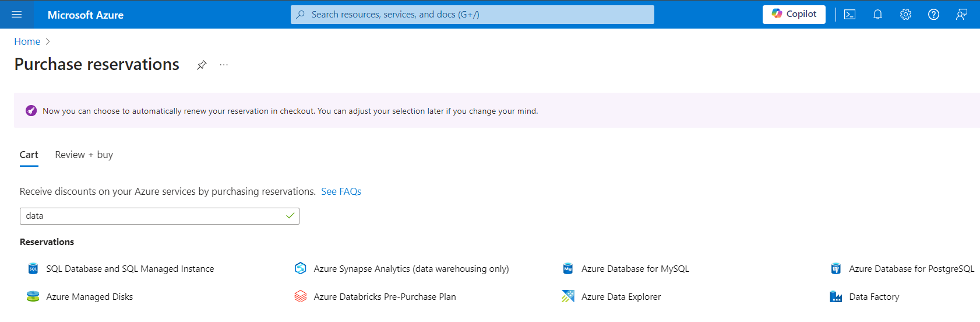The image size is (980, 322).
Task: Choose Azure Database for PostgreSQL reservation
Action: click(912, 269)
